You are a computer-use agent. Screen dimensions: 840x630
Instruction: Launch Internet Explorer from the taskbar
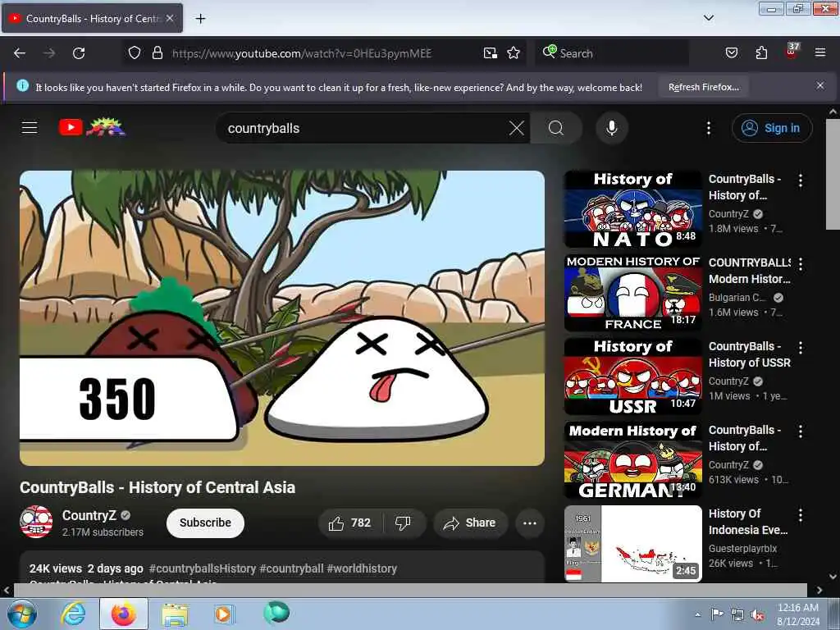73,614
